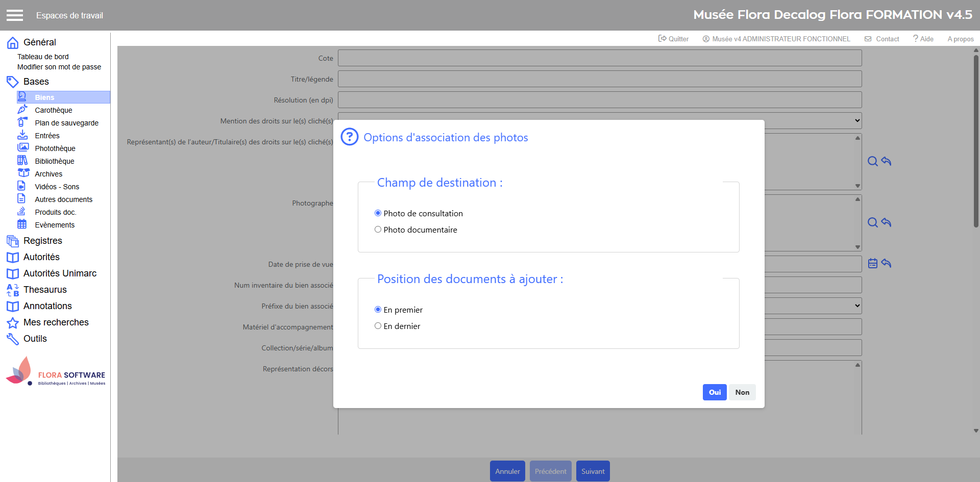The width and height of the screenshot is (980, 482).
Task: Click the Evènements calendar icon
Action: (22, 224)
